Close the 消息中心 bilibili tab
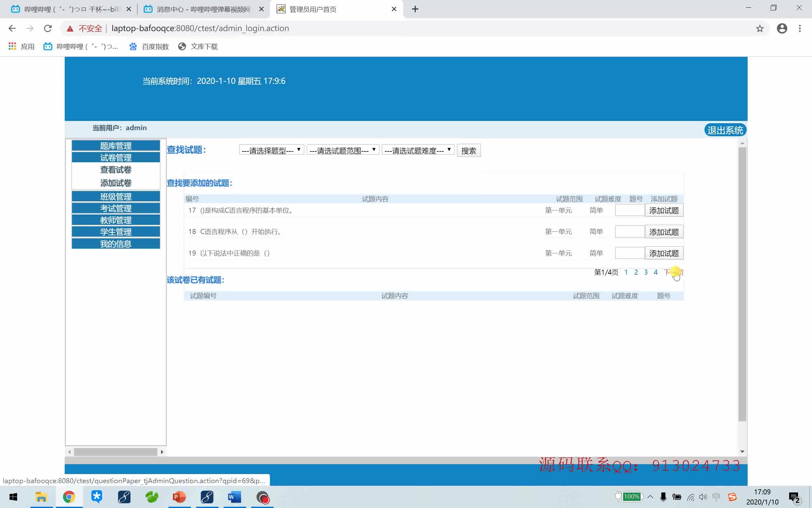The width and height of the screenshot is (812, 508). click(261, 9)
